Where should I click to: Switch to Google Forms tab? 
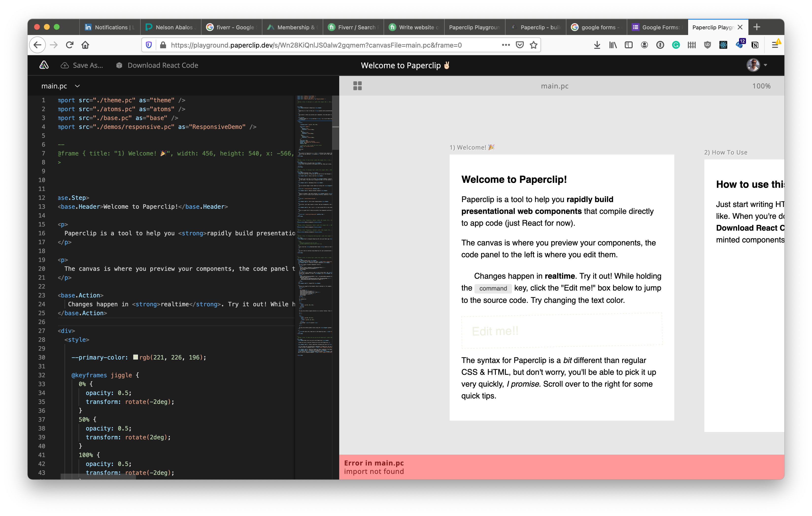tap(657, 27)
